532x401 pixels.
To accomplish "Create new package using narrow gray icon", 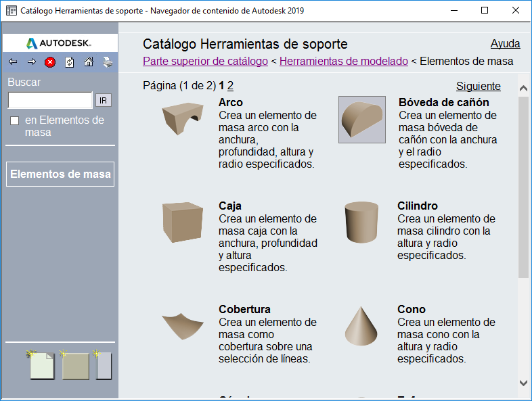I will [x=103, y=365].
